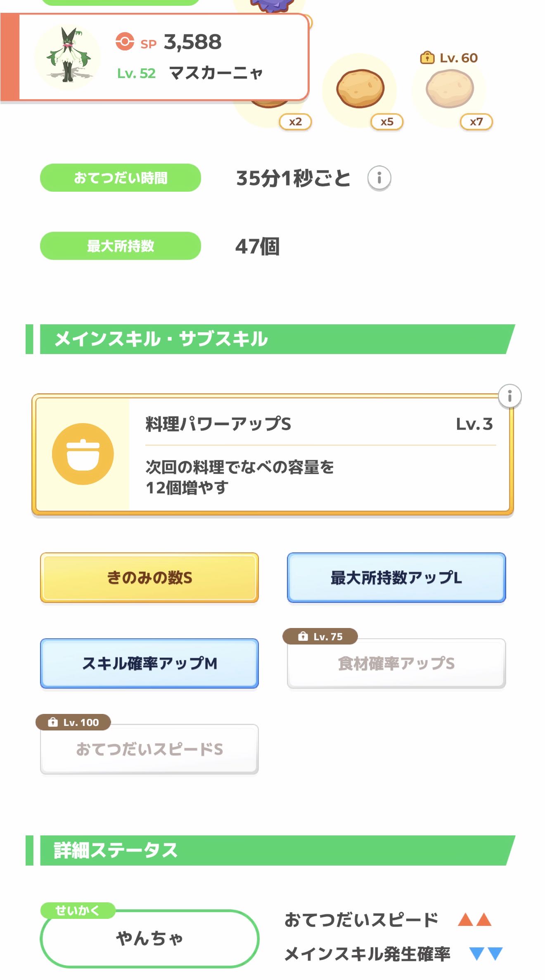
Task: Tap the info icon beside 35分1秒ごと
Action: point(379,178)
